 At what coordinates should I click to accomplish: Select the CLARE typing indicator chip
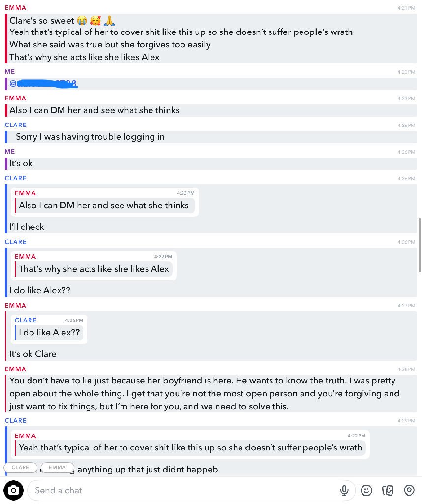(20, 468)
